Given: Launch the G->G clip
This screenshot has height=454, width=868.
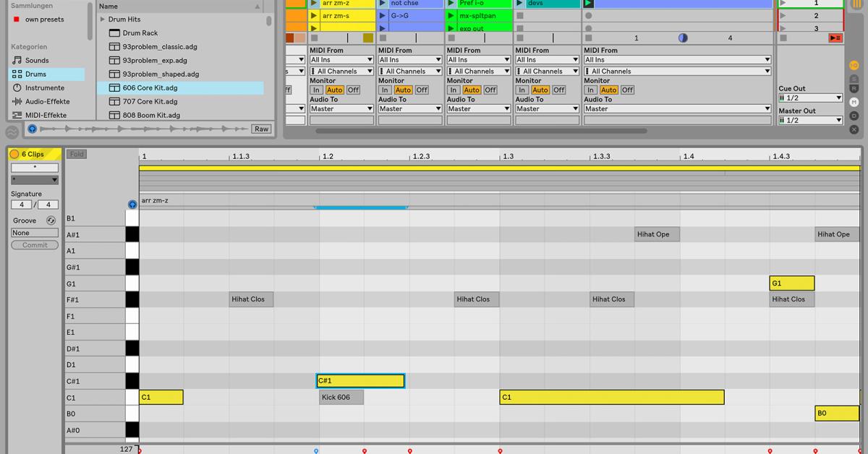Looking at the screenshot, I should click(383, 15).
